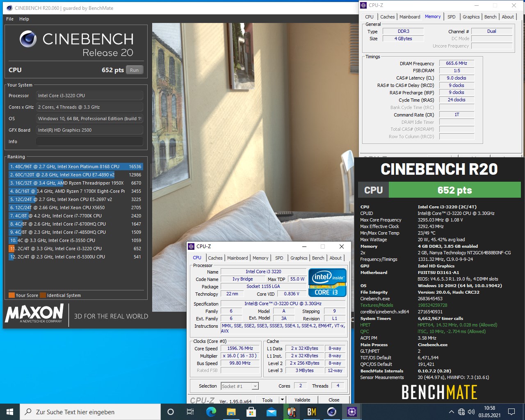Click BenchMate logo at bottom
The width and height of the screenshot is (525, 420).
coord(439,392)
